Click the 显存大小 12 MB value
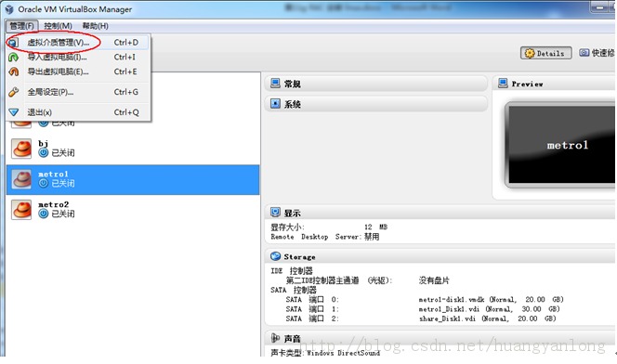The width and height of the screenshot is (617, 364). click(375, 227)
